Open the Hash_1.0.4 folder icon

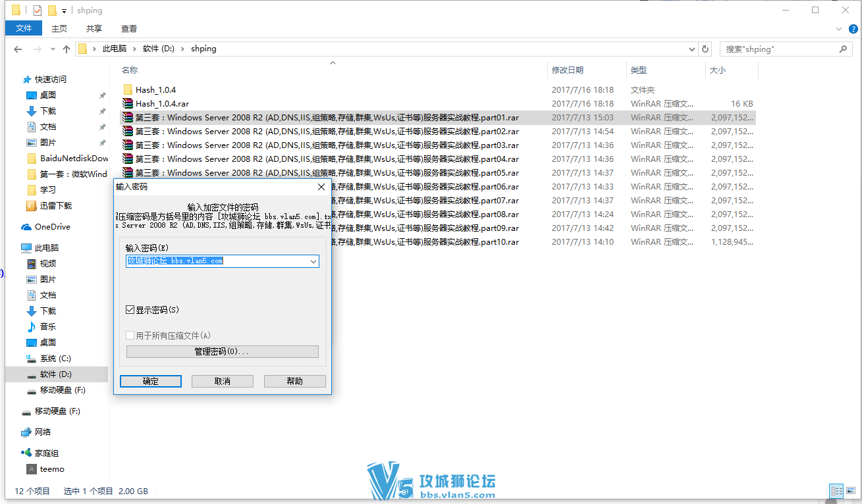[128, 89]
